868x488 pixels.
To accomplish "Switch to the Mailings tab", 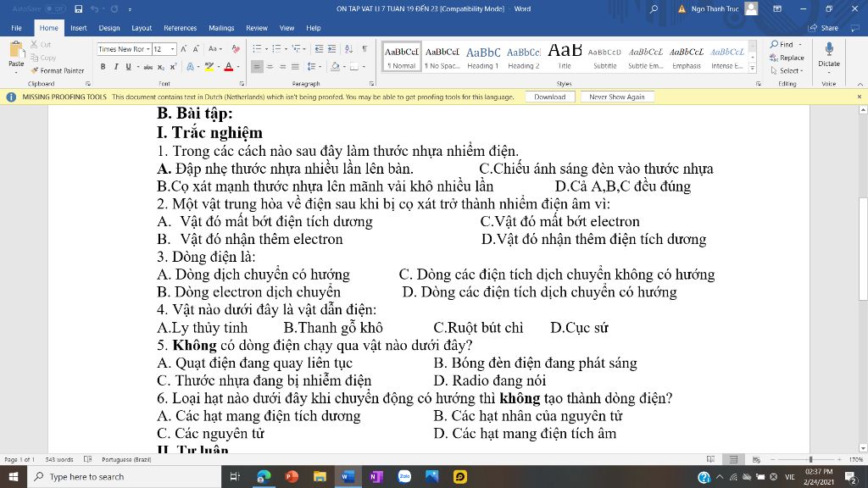I will [221, 28].
